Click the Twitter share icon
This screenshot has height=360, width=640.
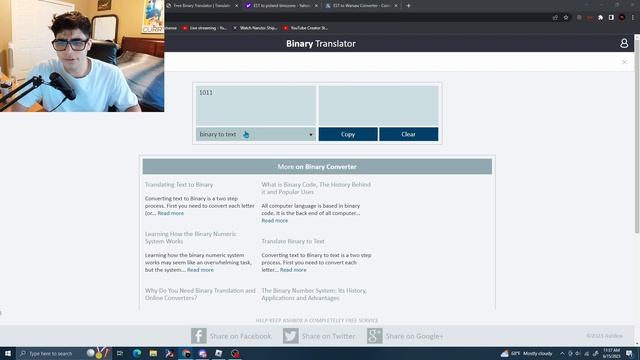click(291, 336)
